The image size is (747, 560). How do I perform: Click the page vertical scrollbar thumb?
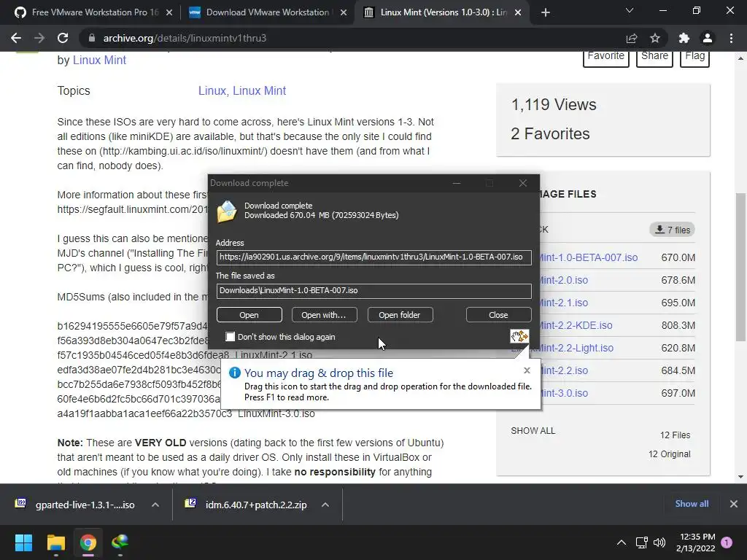(x=740, y=267)
